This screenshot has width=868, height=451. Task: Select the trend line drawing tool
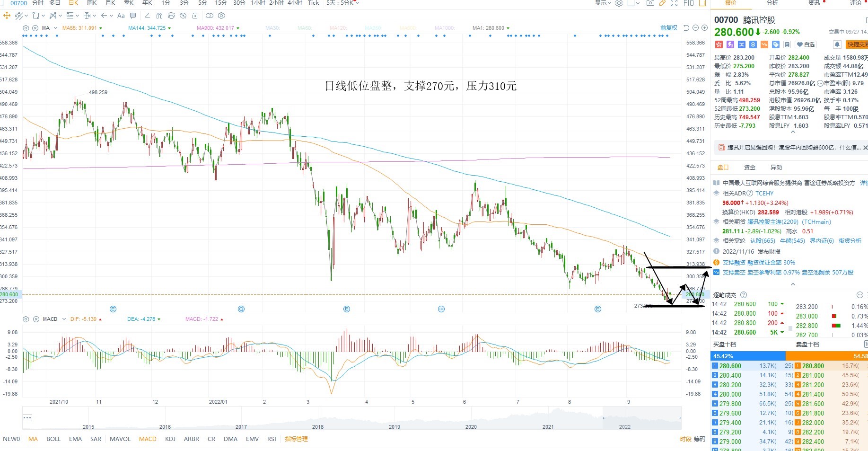tap(19, 16)
